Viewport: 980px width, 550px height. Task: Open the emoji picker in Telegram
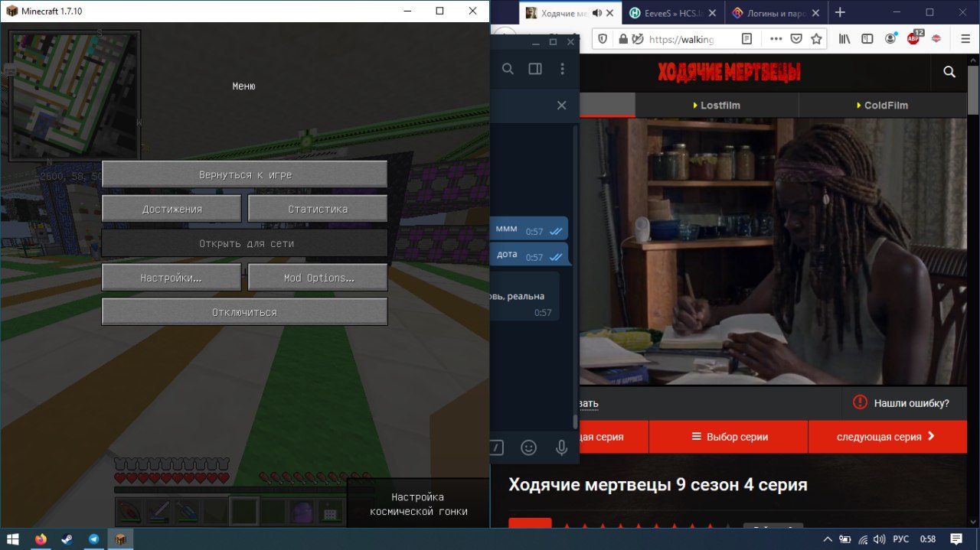point(528,447)
